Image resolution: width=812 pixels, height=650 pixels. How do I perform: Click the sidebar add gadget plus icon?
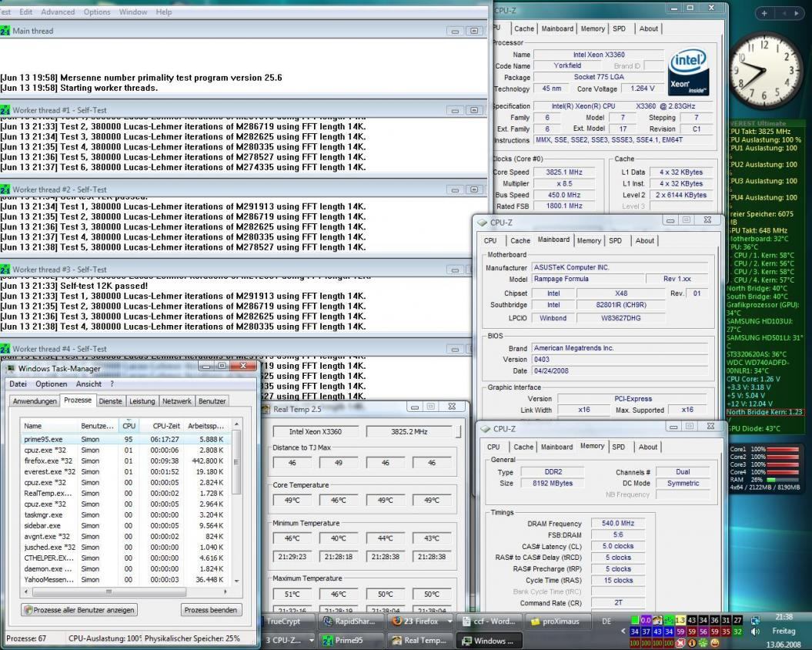(x=764, y=13)
